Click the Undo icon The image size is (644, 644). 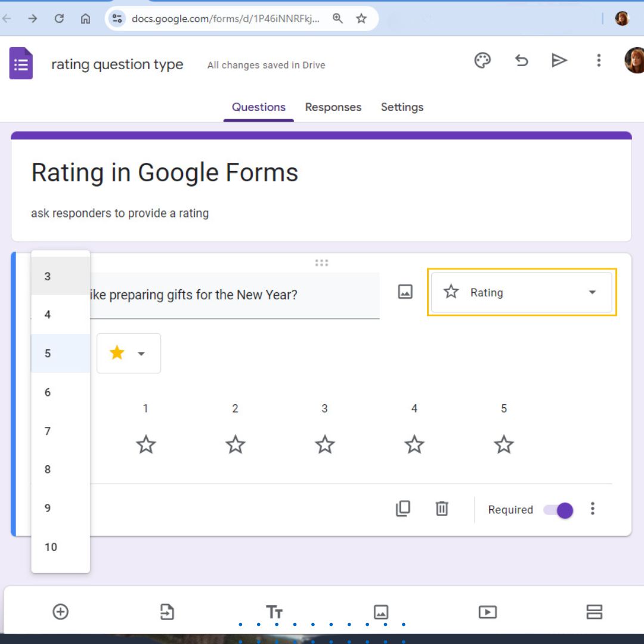[x=521, y=60]
